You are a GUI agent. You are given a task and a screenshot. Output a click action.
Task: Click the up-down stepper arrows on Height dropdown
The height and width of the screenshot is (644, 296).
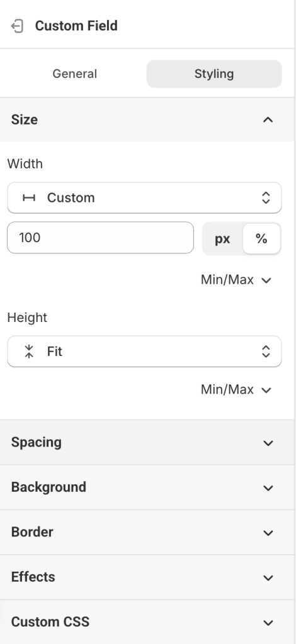tap(266, 352)
